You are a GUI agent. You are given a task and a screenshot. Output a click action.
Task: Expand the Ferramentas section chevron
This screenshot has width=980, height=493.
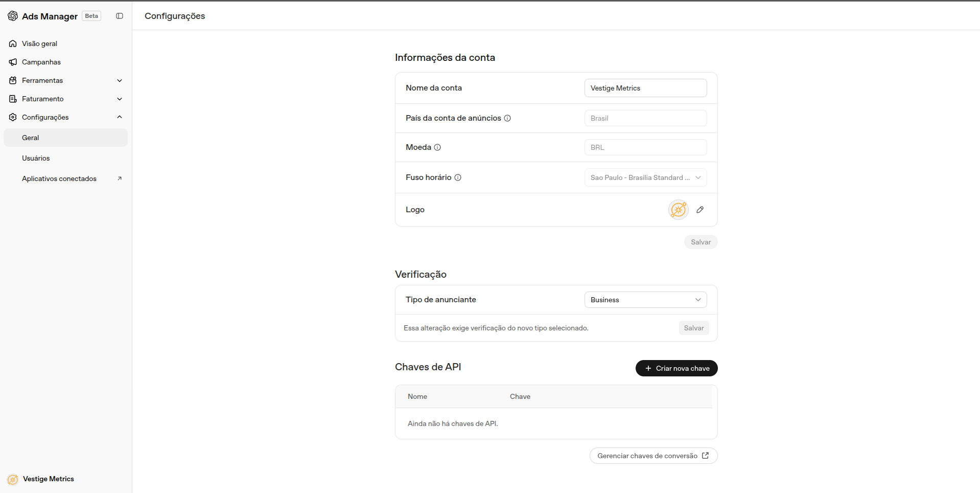click(120, 80)
